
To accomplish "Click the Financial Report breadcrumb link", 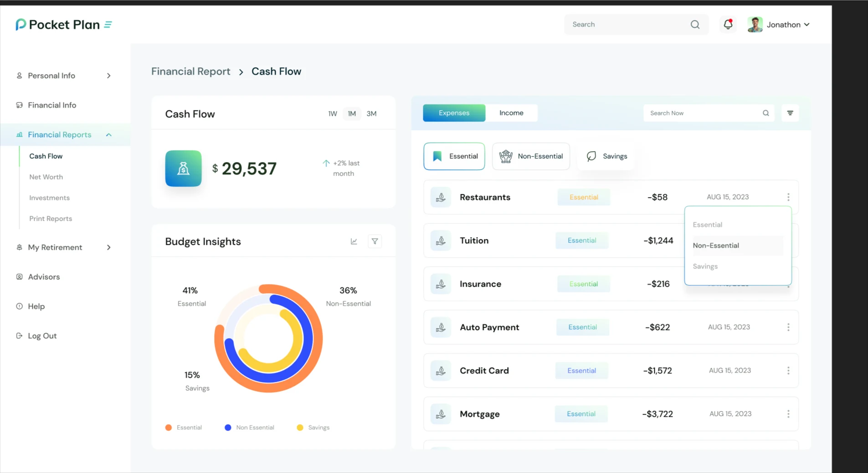I will 190,71.
